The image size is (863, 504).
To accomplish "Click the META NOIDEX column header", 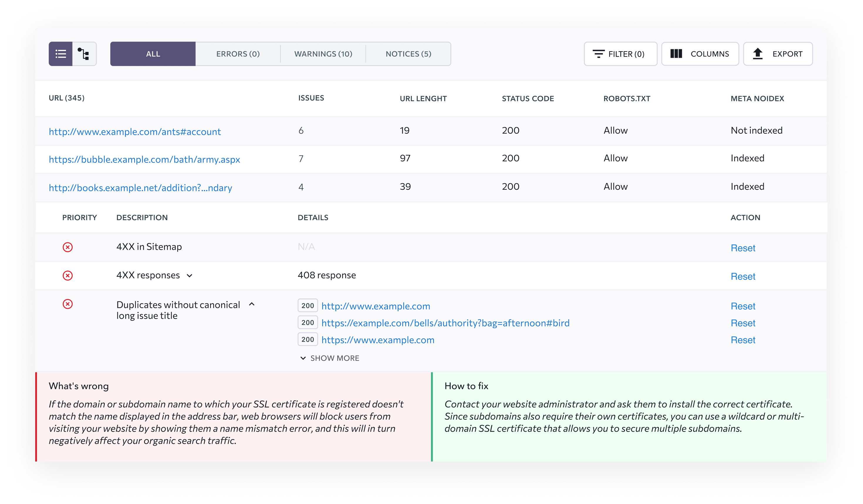I will (757, 99).
